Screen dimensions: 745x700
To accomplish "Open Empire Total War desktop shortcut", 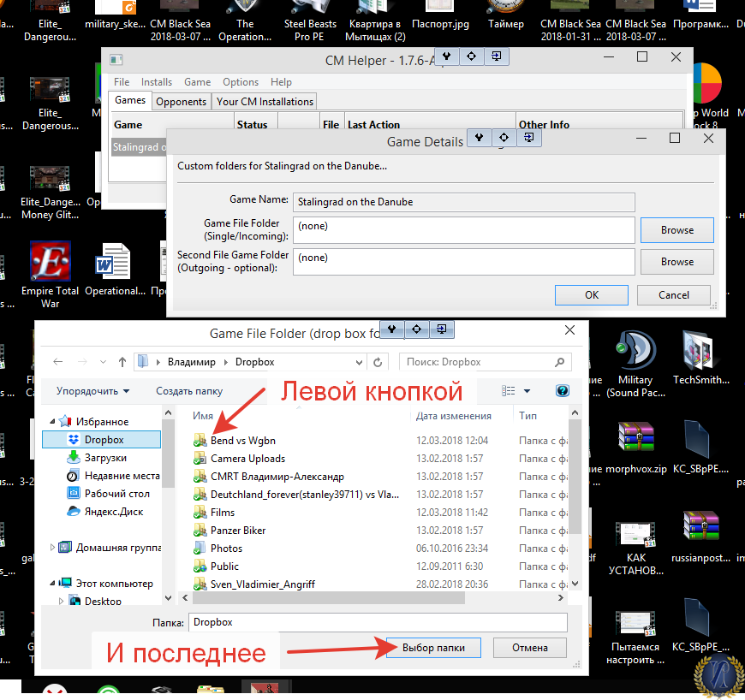I will (51, 262).
